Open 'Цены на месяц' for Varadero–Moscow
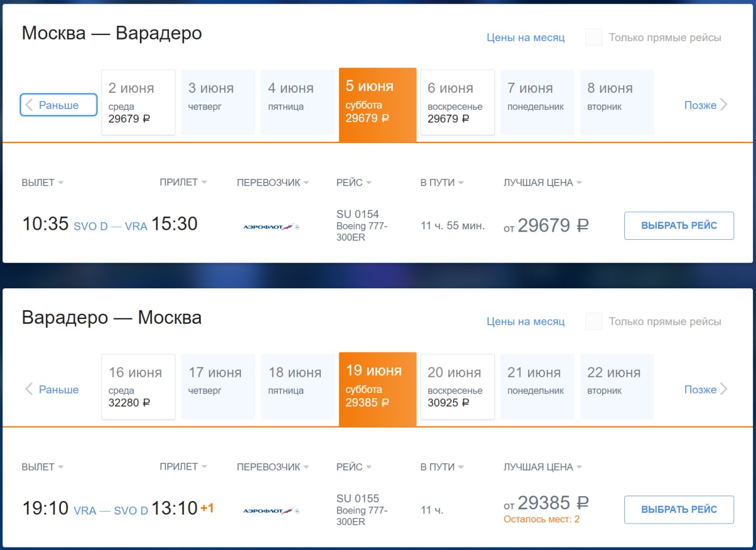Image resolution: width=756 pixels, height=550 pixels. click(526, 321)
